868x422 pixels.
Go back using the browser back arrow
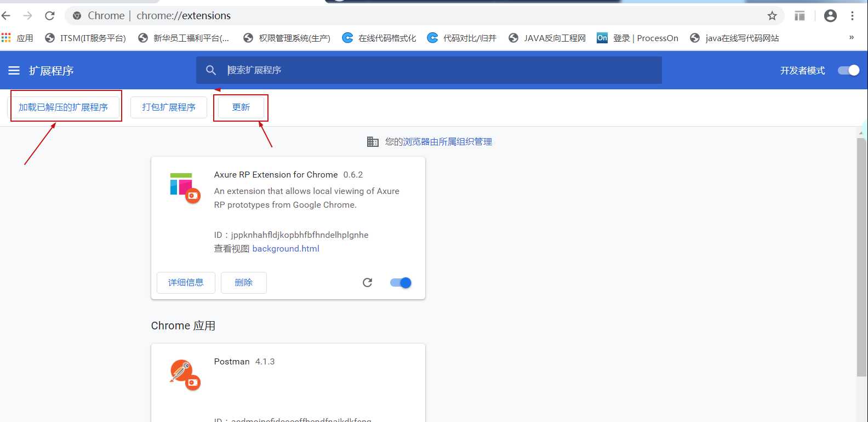[x=6, y=16]
